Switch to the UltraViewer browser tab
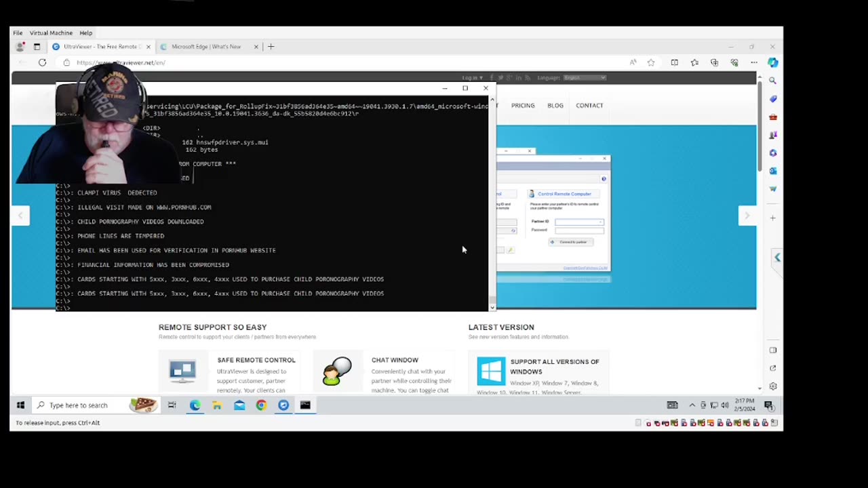The width and height of the screenshot is (868, 488). pos(100,47)
